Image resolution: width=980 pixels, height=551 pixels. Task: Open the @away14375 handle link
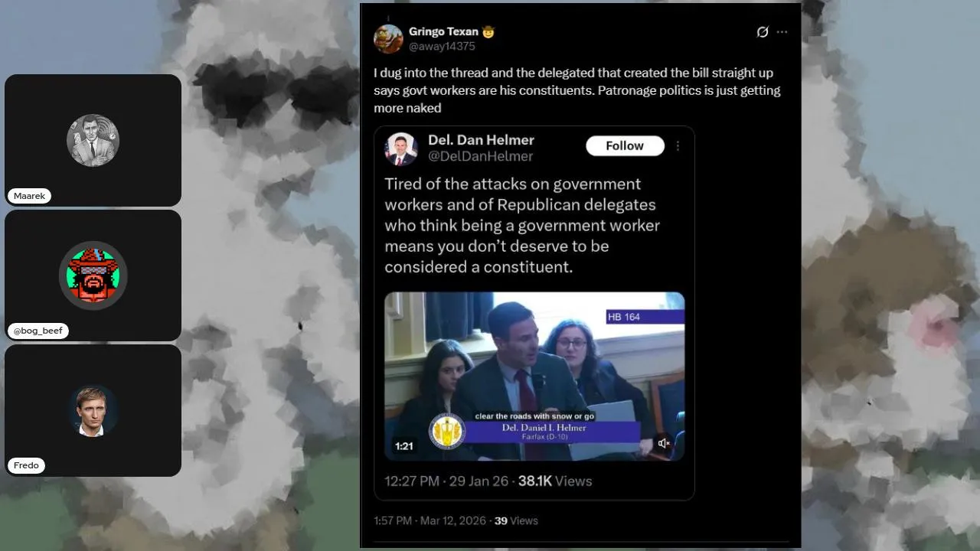click(442, 46)
